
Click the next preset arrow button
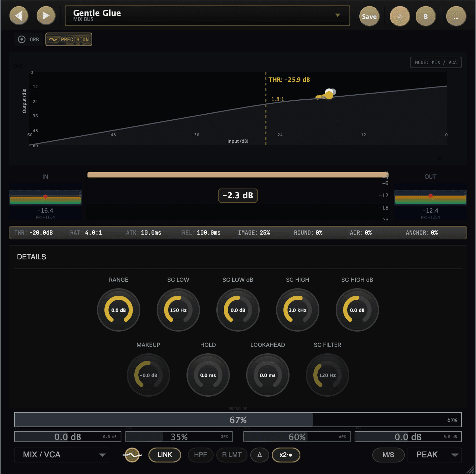click(x=46, y=16)
